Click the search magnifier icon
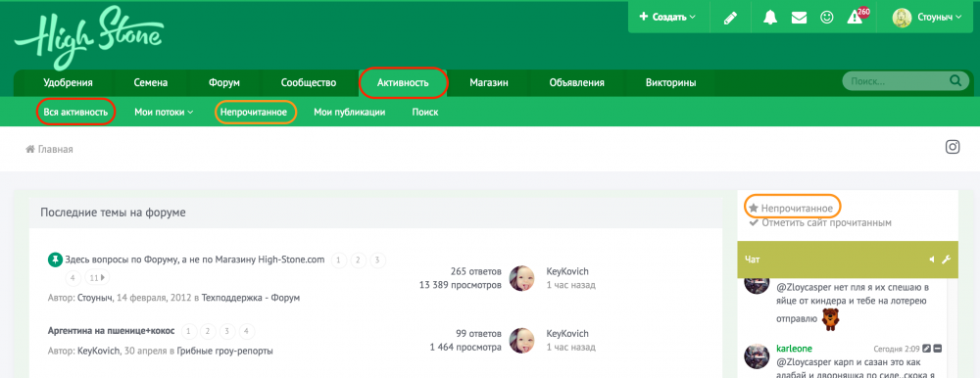The height and width of the screenshot is (378, 980). point(955,80)
